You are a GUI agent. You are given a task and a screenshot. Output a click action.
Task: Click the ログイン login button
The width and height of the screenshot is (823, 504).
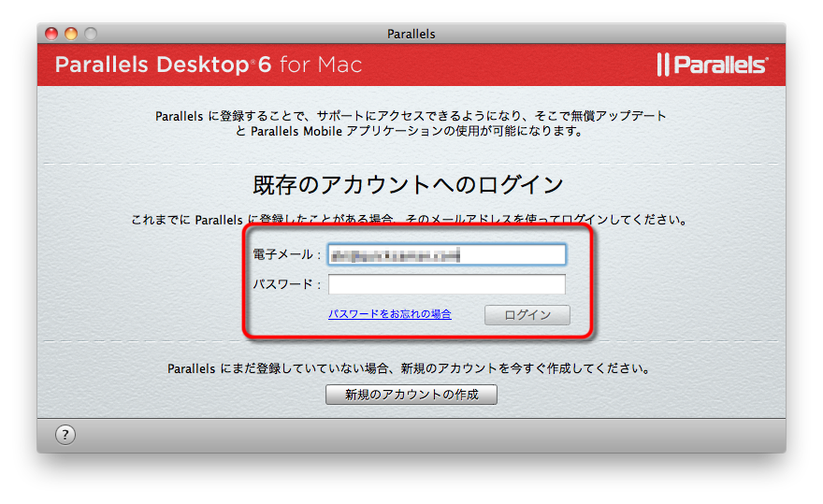pyautogui.click(x=527, y=315)
